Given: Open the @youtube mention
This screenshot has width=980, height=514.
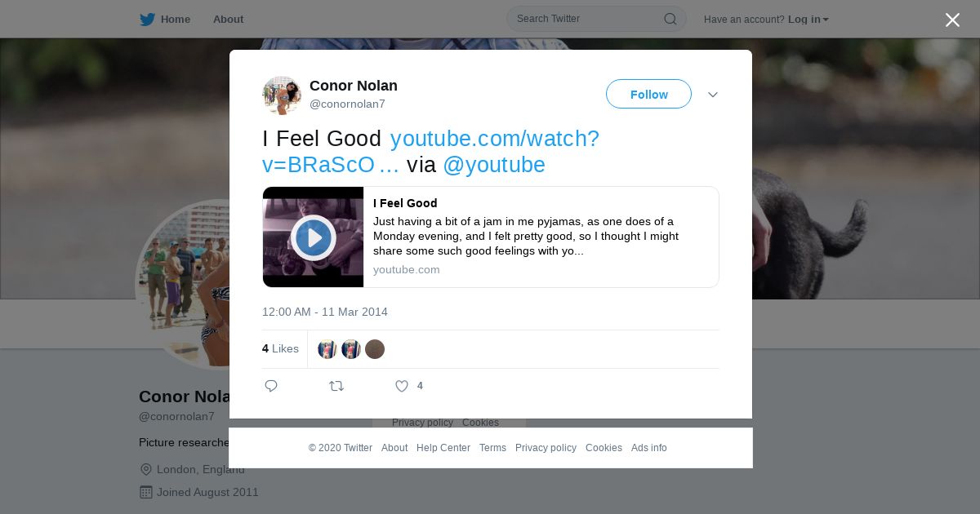Looking at the screenshot, I should click(494, 165).
